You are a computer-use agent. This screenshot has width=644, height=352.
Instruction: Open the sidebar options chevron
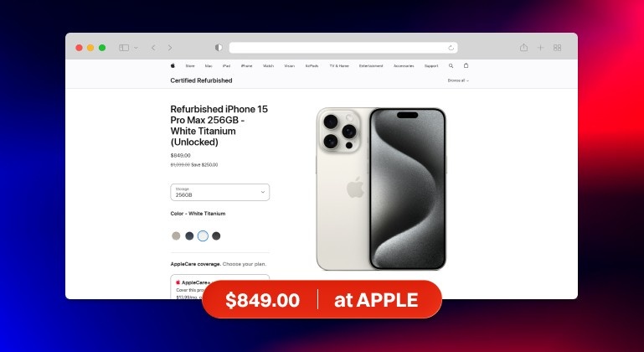(x=136, y=48)
